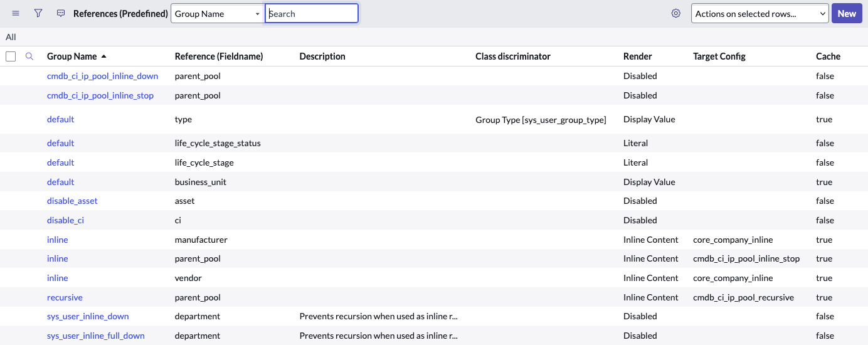This screenshot has width=868, height=345.
Task: Click false in disable_asset row
Action: coord(825,201)
